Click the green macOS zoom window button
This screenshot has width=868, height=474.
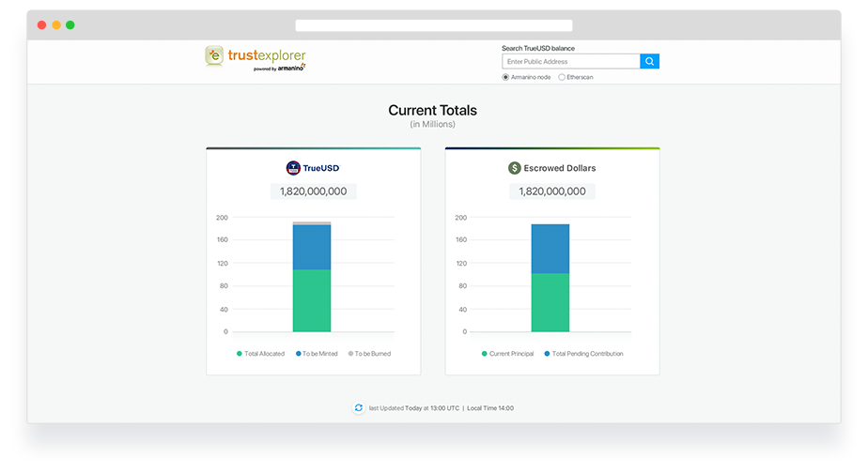pos(70,25)
